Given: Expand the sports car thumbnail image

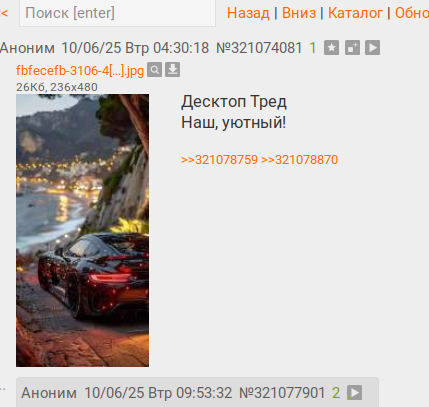Looking at the screenshot, I should 82,230.
